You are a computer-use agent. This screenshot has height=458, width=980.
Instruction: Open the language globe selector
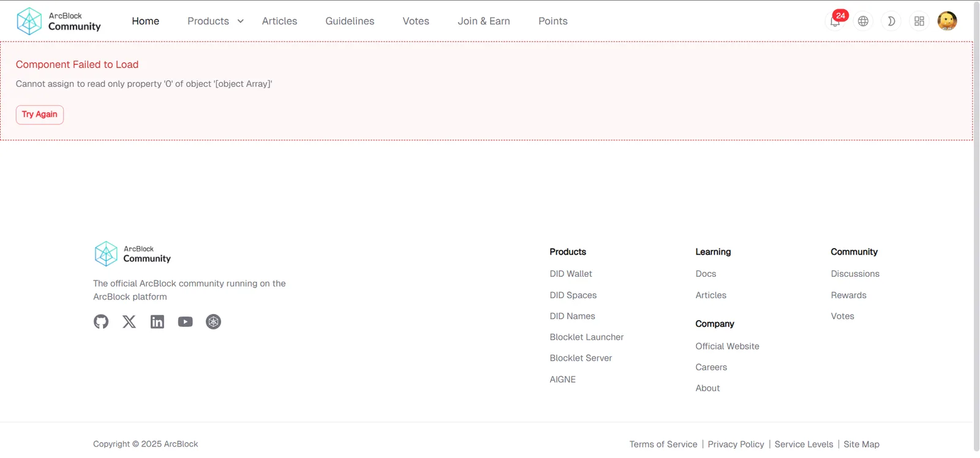point(863,21)
